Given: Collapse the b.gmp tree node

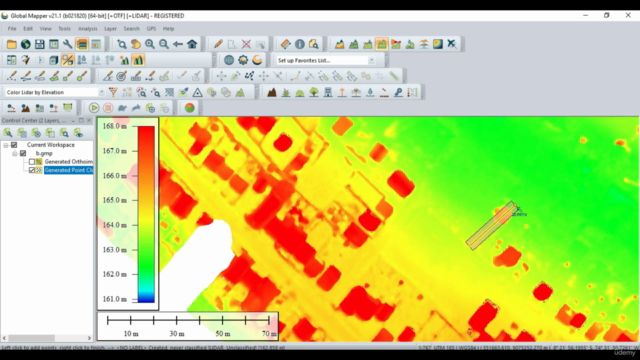Looking at the screenshot, I should (15, 153).
